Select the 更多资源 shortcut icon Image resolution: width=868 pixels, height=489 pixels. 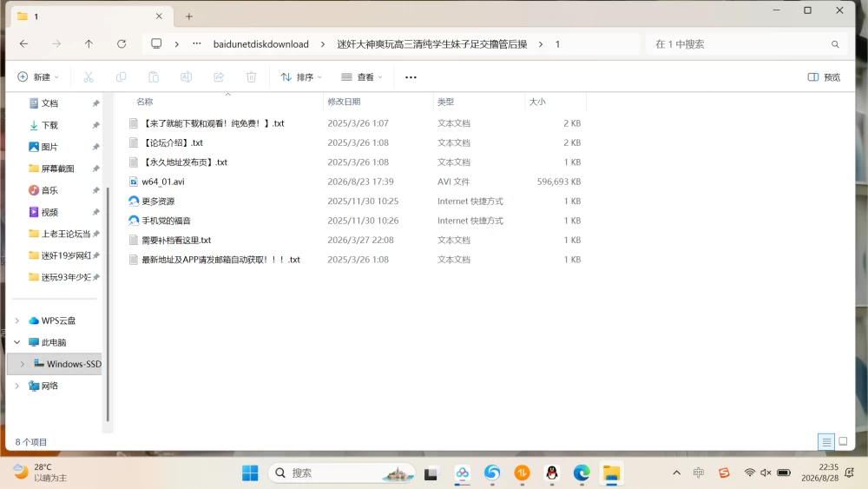tap(134, 201)
